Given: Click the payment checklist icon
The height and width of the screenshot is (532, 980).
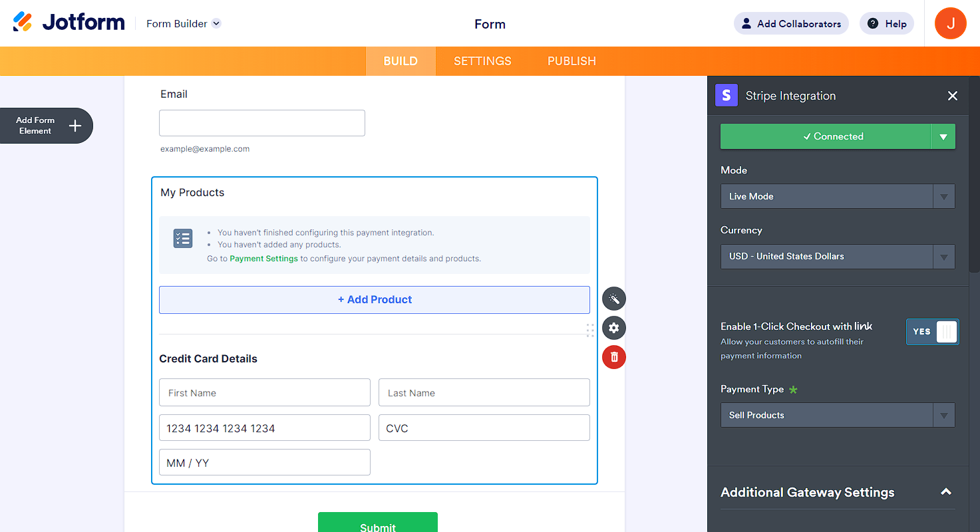Looking at the screenshot, I should (x=183, y=238).
